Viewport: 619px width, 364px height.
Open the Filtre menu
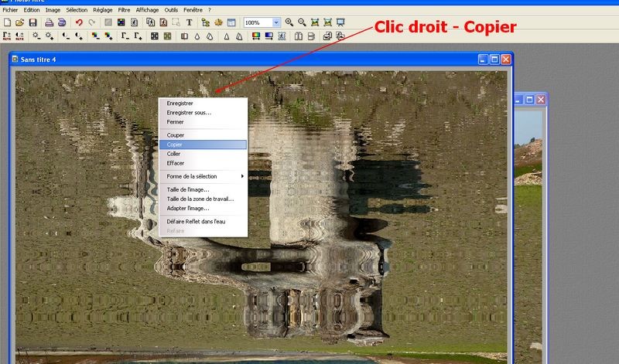click(123, 10)
